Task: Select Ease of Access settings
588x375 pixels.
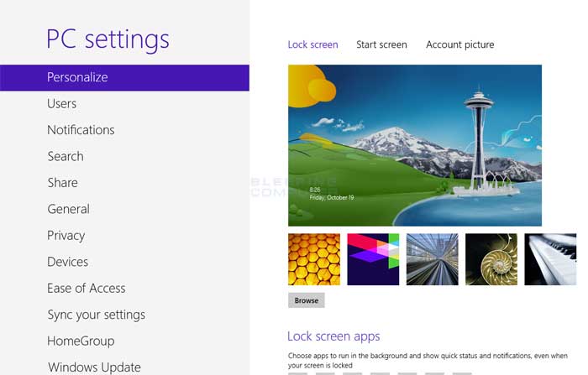Action: [87, 289]
